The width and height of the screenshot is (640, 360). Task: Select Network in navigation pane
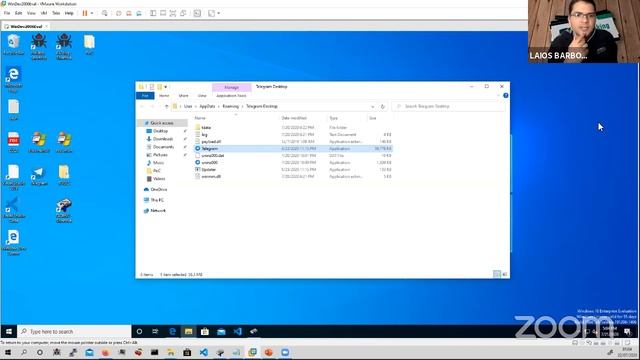[x=158, y=211]
